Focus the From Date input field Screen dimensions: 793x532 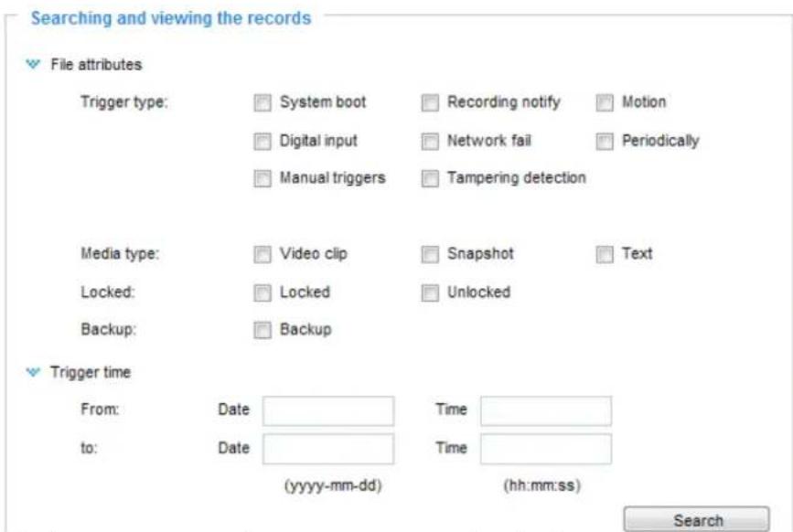328,410
